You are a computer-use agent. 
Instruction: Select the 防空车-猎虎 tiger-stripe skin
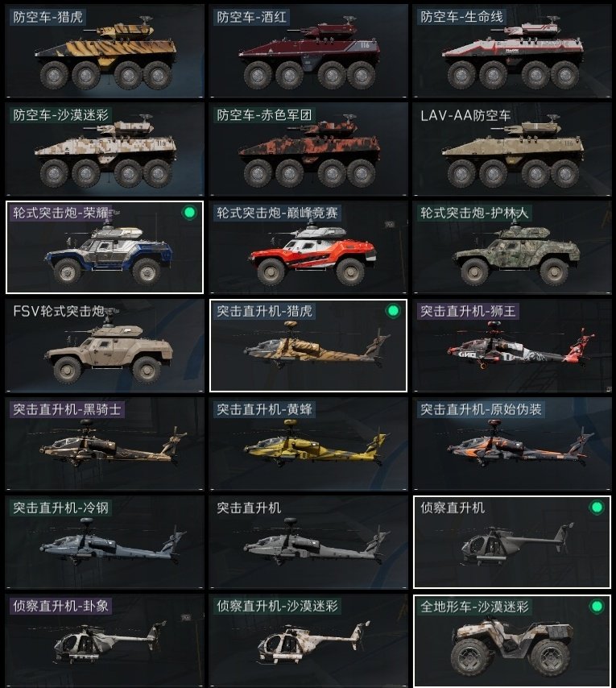click(105, 51)
